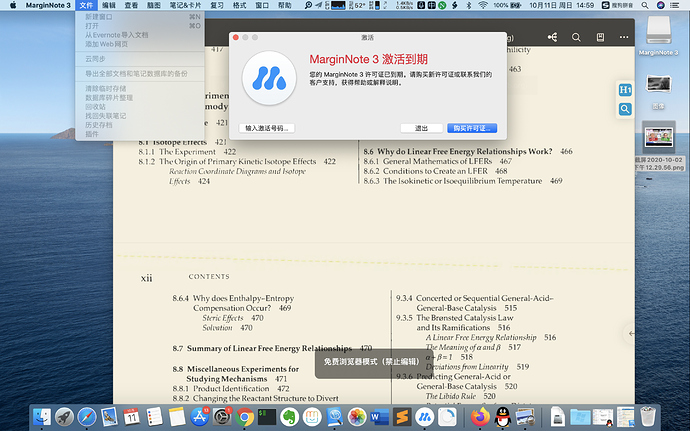The height and width of the screenshot is (431, 690).
Task: Open App Store in the dock
Action: 199,416
